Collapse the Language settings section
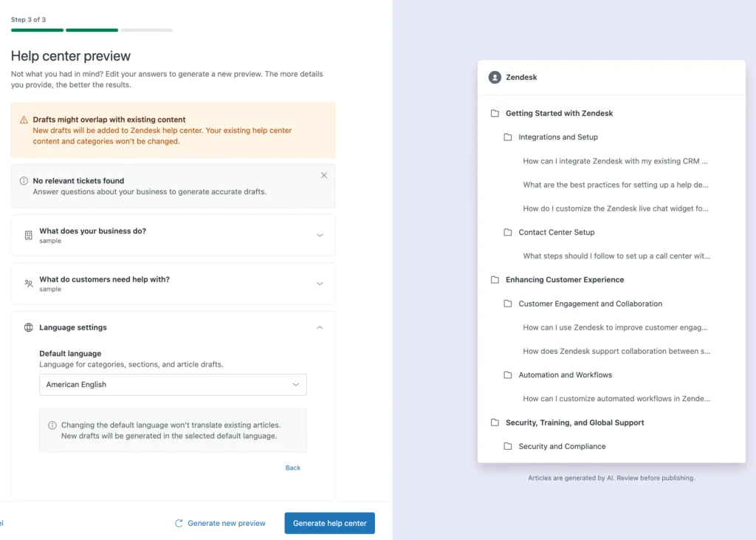 pos(320,327)
